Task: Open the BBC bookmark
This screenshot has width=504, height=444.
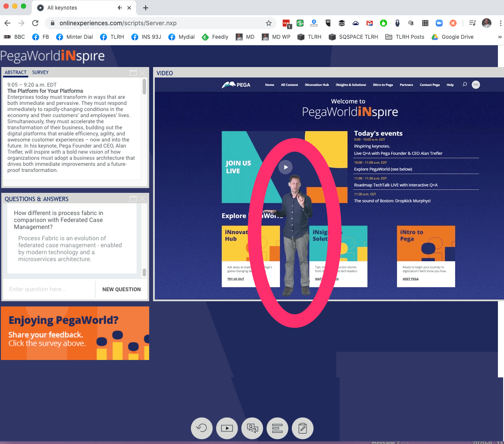Action: point(14,37)
